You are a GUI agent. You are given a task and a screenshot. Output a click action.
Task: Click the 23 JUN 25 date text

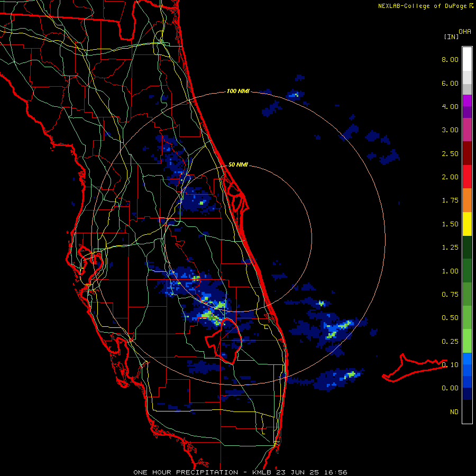tap(297, 472)
